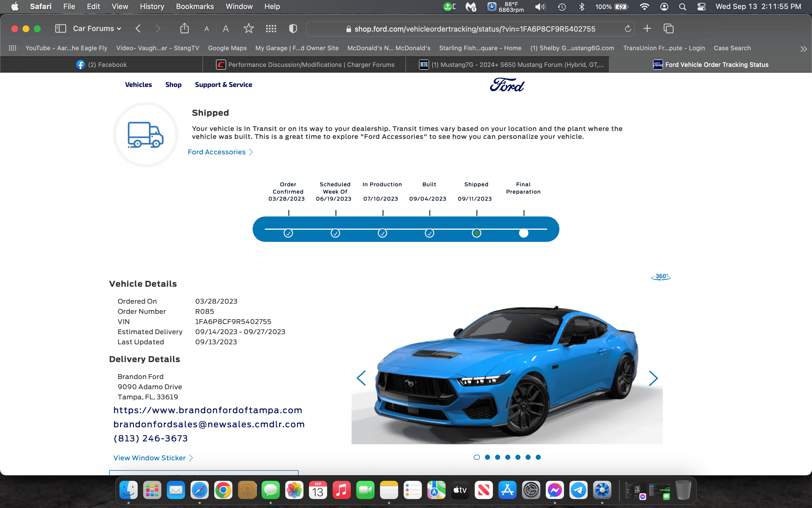812x508 pixels.
Task: Open the Car Forums tab group dropdown
Action: (x=97, y=29)
